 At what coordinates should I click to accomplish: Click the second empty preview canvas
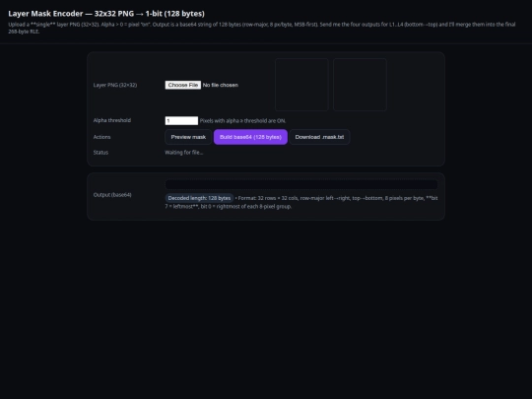pyautogui.click(x=360, y=85)
